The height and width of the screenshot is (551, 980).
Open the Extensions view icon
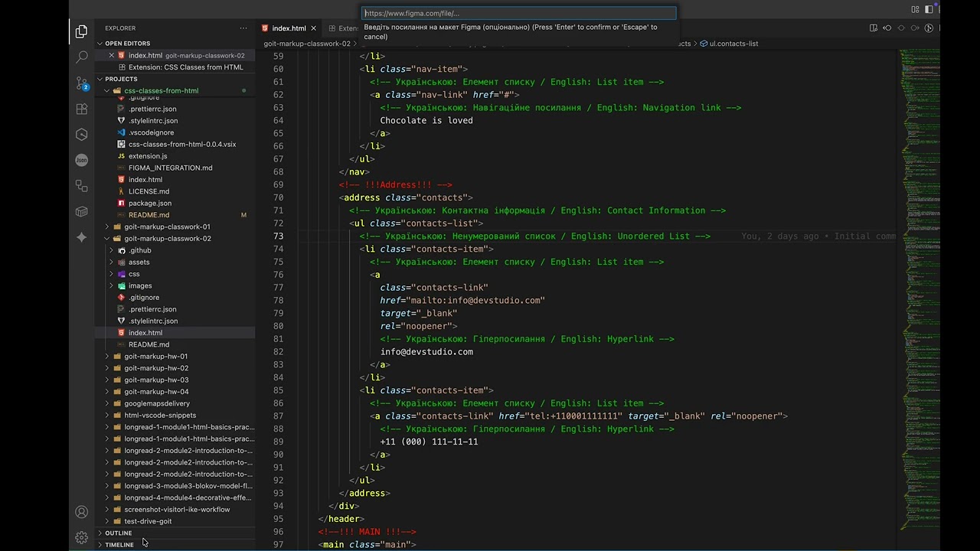pyautogui.click(x=82, y=109)
